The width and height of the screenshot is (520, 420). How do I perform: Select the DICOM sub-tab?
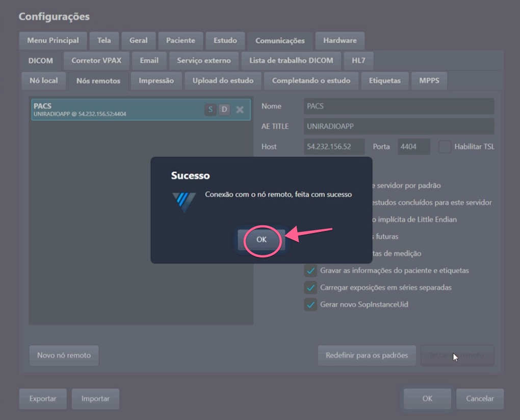(x=40, y=61)
